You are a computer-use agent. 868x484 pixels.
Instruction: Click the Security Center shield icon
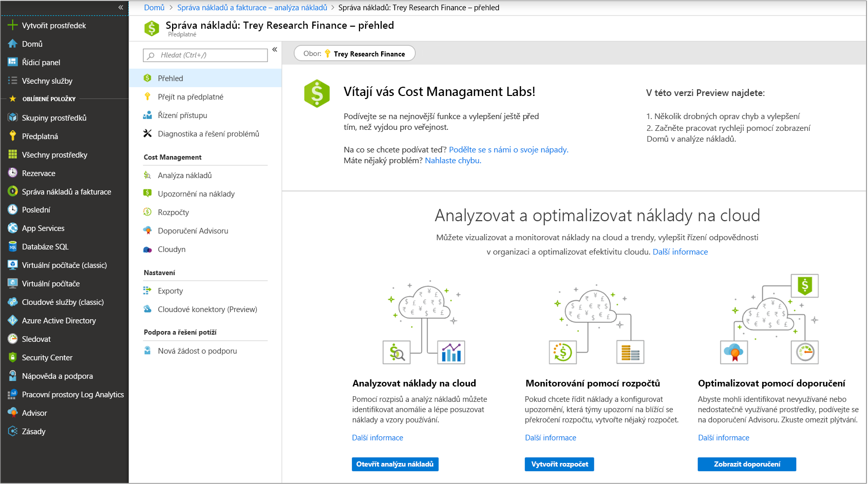[x=12, y=357]
